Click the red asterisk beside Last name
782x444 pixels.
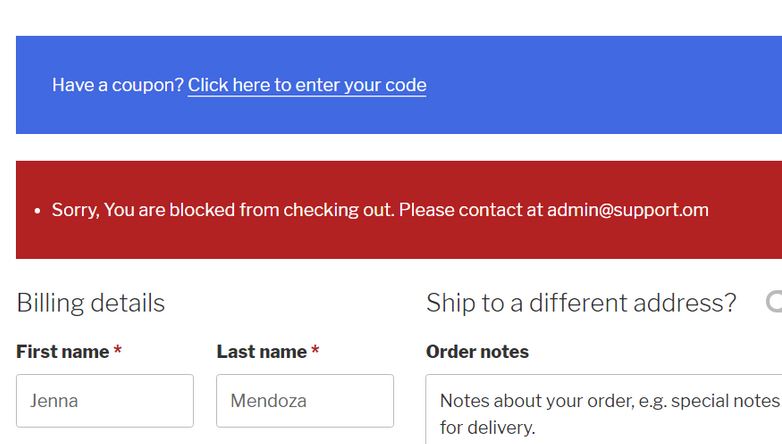[x=315, y=350]
